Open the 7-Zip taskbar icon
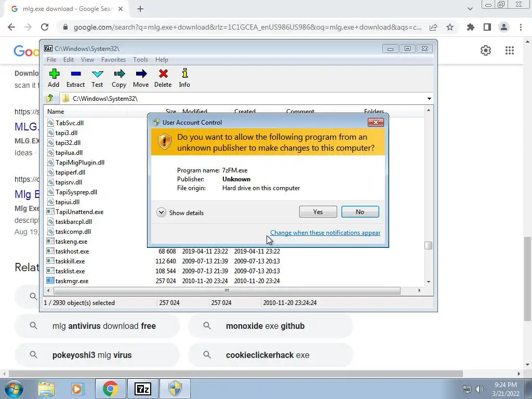Viewport: 532px width, 399px height. [142, 389]
